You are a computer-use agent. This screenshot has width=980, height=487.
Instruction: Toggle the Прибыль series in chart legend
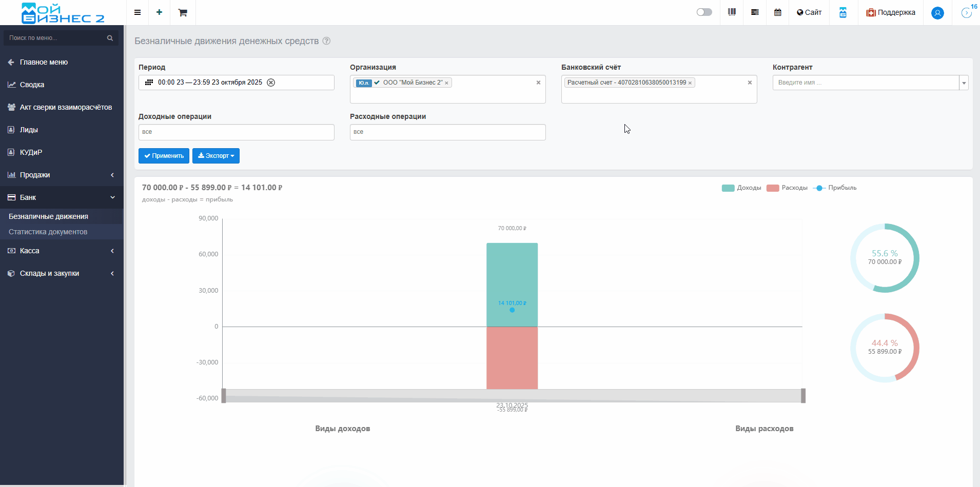coord(835,188)
